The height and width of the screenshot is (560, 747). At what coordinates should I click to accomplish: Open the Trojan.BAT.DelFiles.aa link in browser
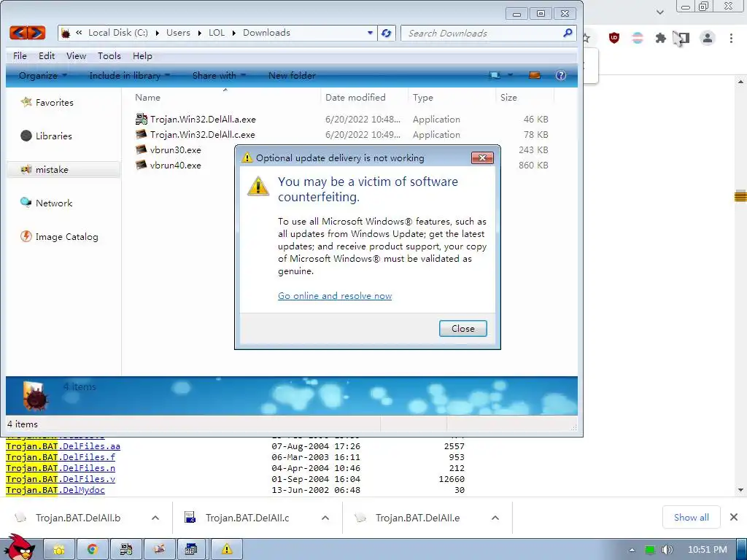(x=63, y=446)
